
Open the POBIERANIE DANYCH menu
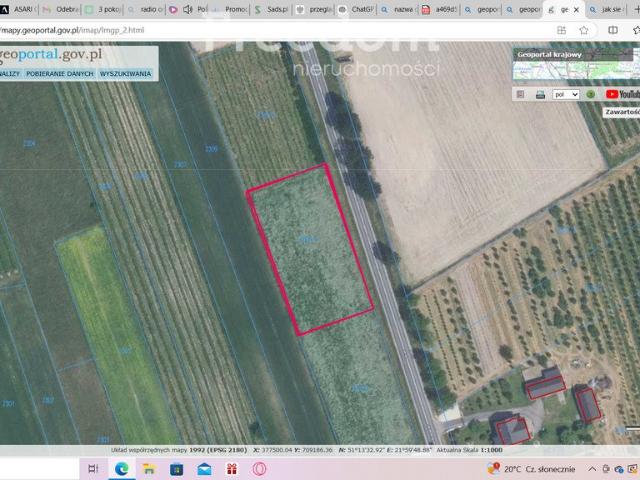point(60,74)
